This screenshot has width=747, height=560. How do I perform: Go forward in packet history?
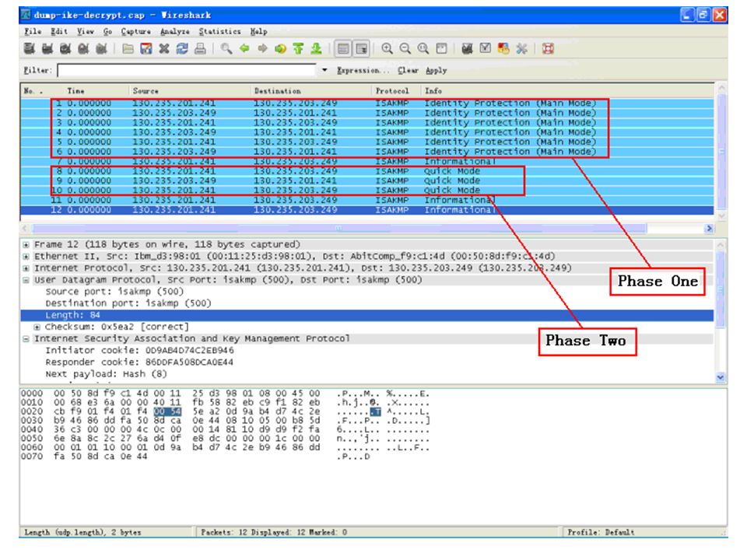262,48
